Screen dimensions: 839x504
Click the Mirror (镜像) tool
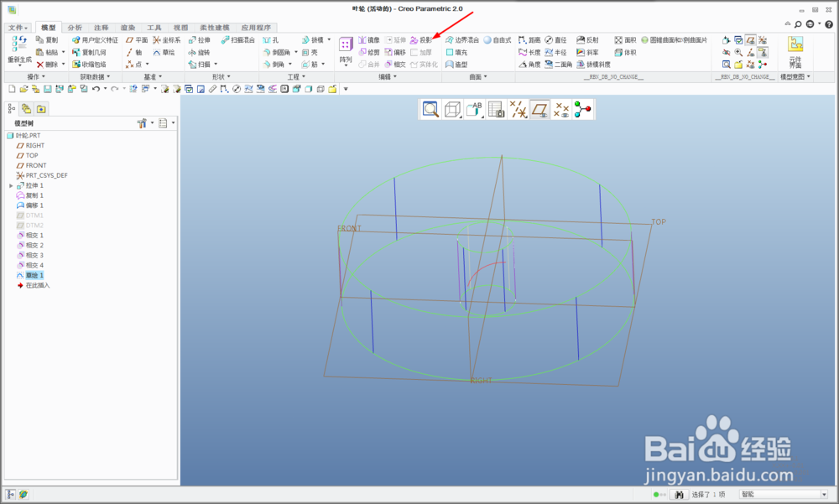pos(368,40)
